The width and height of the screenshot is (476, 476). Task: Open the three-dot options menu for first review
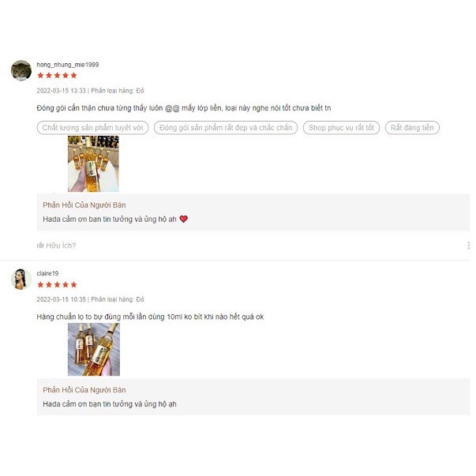468,245
